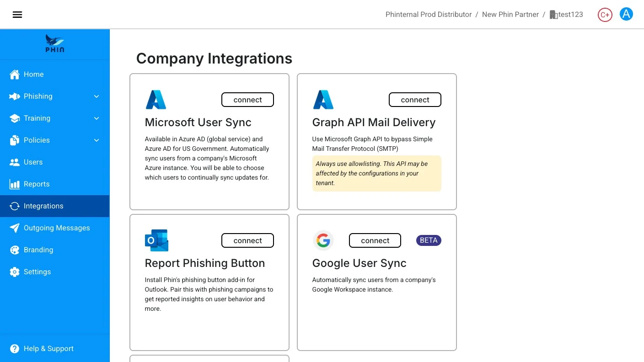The height and width of the screenshot is (362, 644).
Task: Click the Azure logo on Microsoft User Sync
Action: (x=156, y=100)
